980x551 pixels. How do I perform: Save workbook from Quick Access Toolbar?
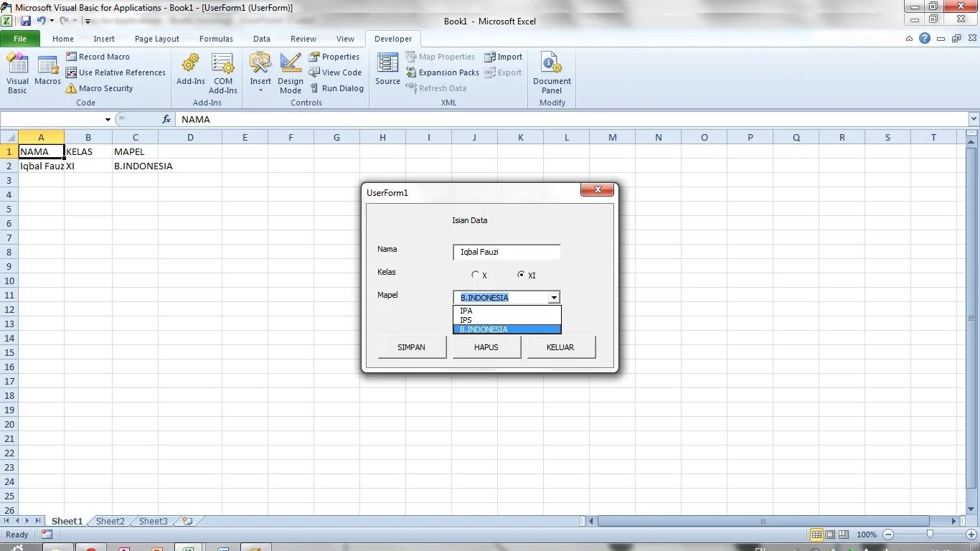coord(26,21)
